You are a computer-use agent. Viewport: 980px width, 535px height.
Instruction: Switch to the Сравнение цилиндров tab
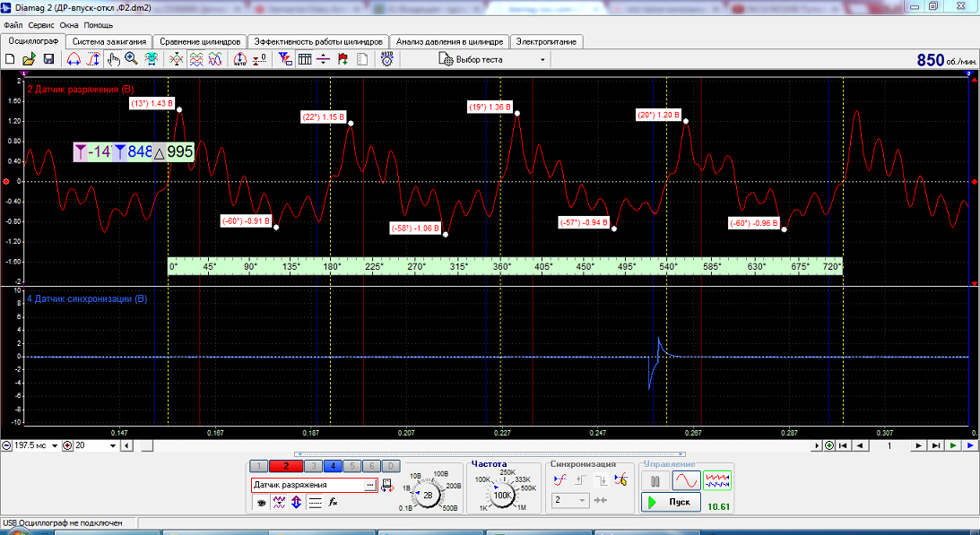point(200,41)
